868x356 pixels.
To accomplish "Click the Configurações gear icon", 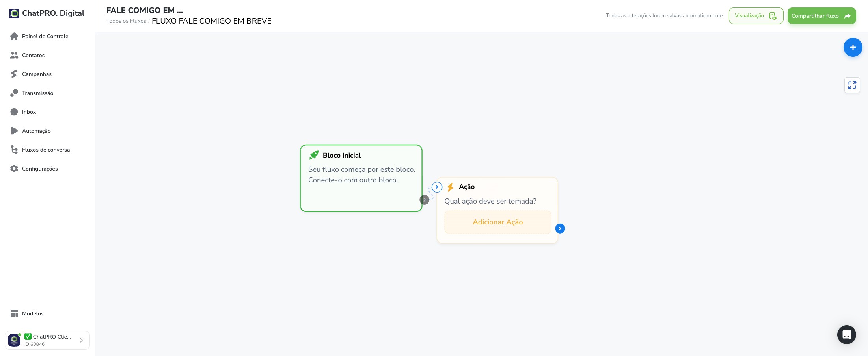I will (14, 169).
